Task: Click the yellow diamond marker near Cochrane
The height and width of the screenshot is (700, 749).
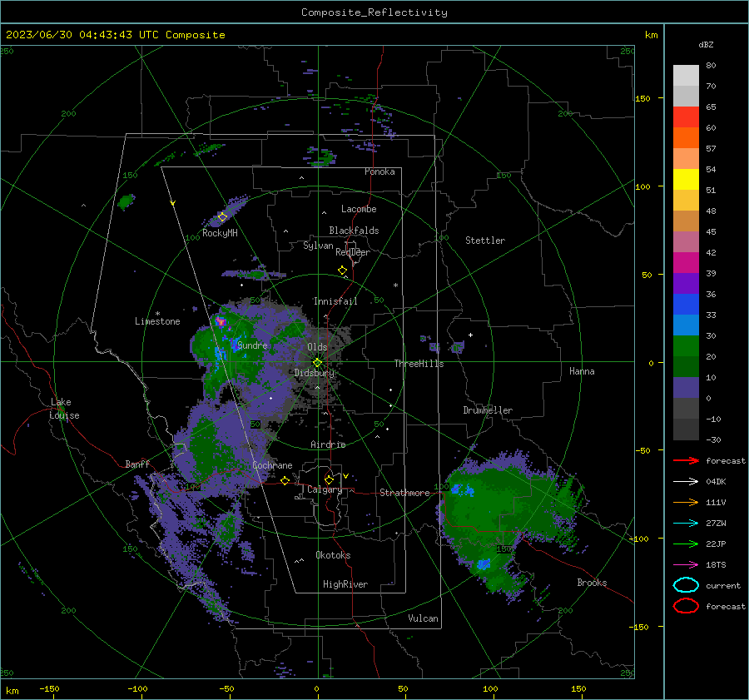Action: [285, 480]
